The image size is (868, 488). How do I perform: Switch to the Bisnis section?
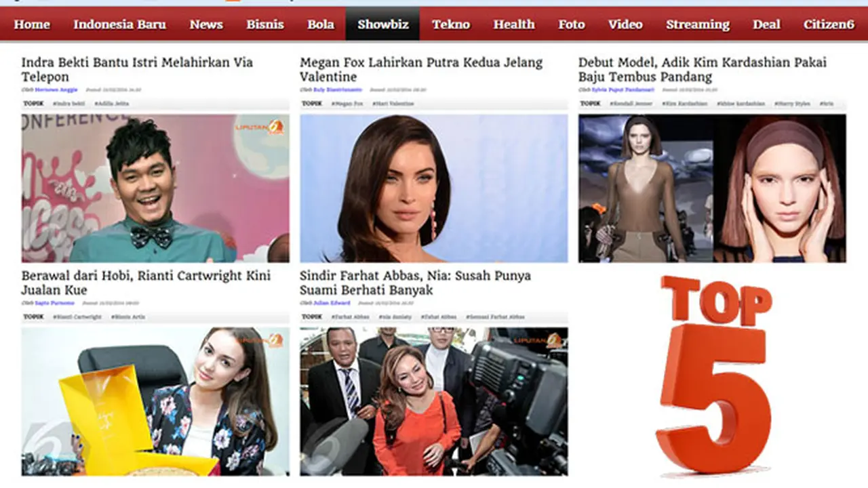point(265,24)
